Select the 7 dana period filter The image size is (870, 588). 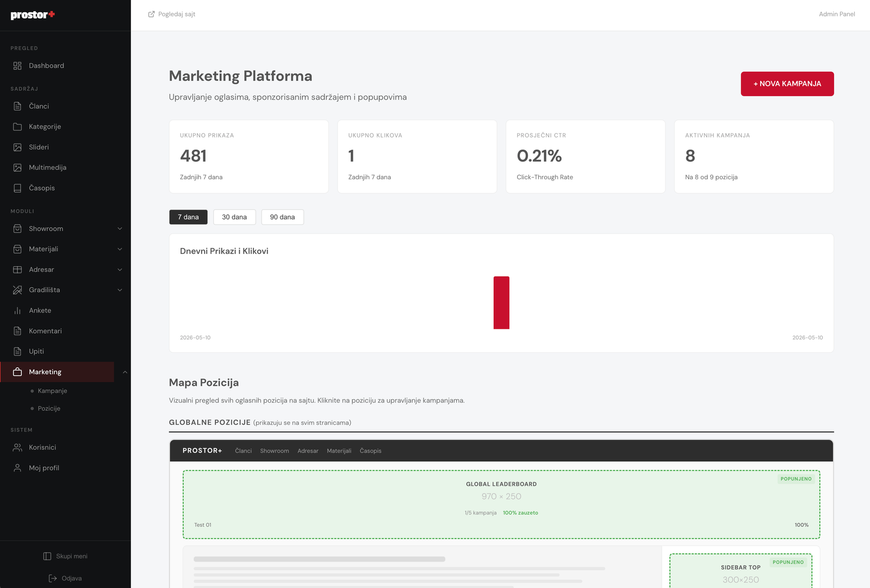tap(188, 217)
